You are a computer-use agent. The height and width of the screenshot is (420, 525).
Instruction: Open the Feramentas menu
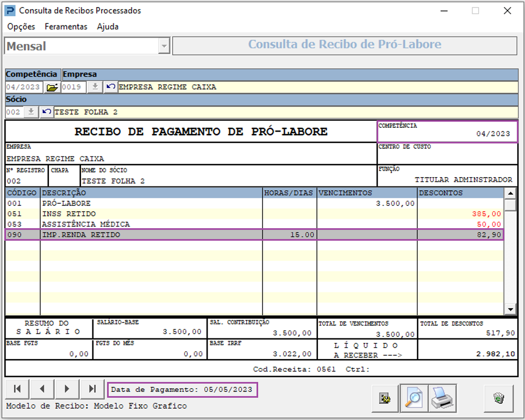coord(66,27)
